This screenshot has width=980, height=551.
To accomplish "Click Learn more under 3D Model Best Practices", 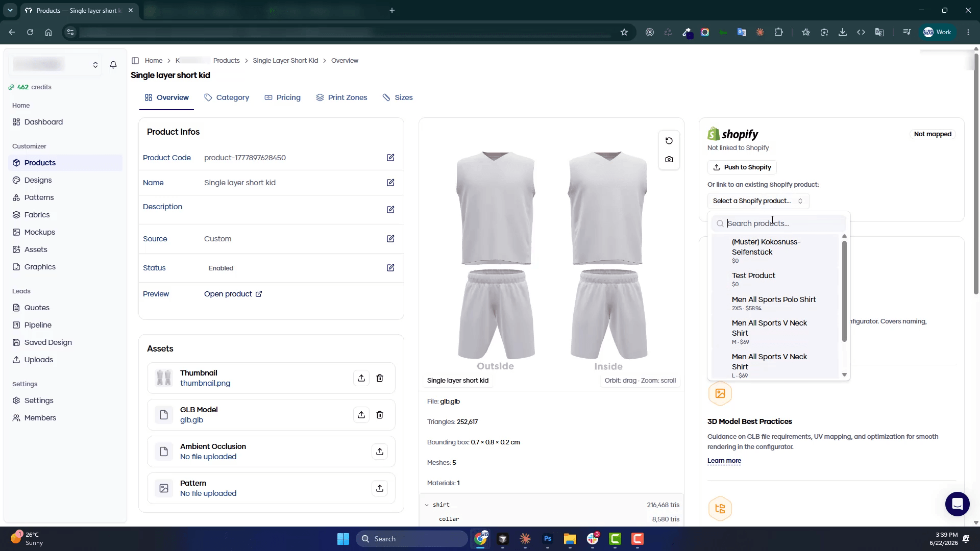I will pyautogui.click(x=724, y=461).
